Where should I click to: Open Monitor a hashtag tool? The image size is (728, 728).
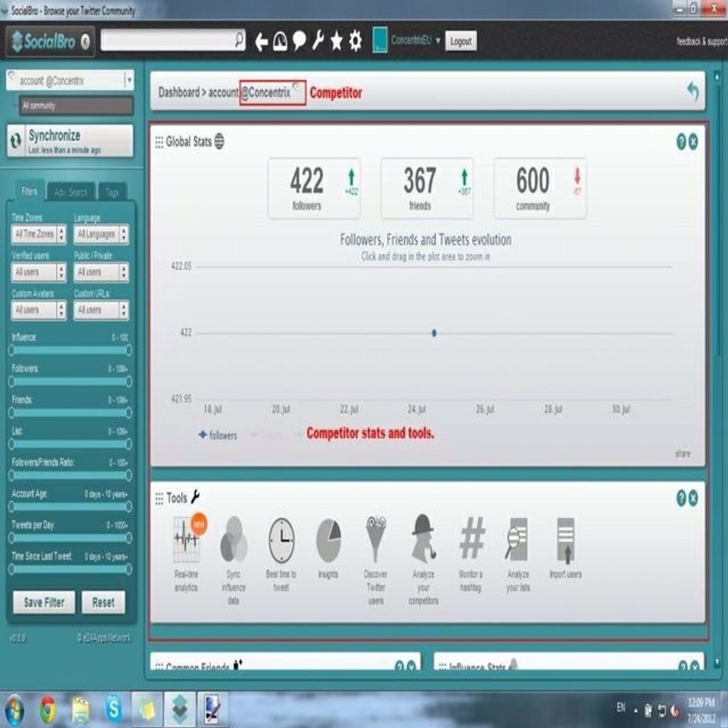pos(471,539)
